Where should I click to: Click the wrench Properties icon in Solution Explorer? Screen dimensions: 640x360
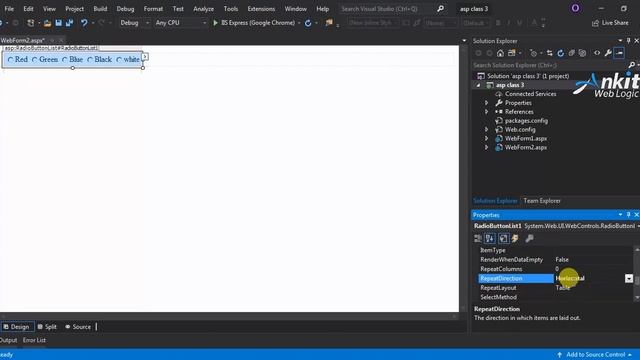(x=608, y=53)
